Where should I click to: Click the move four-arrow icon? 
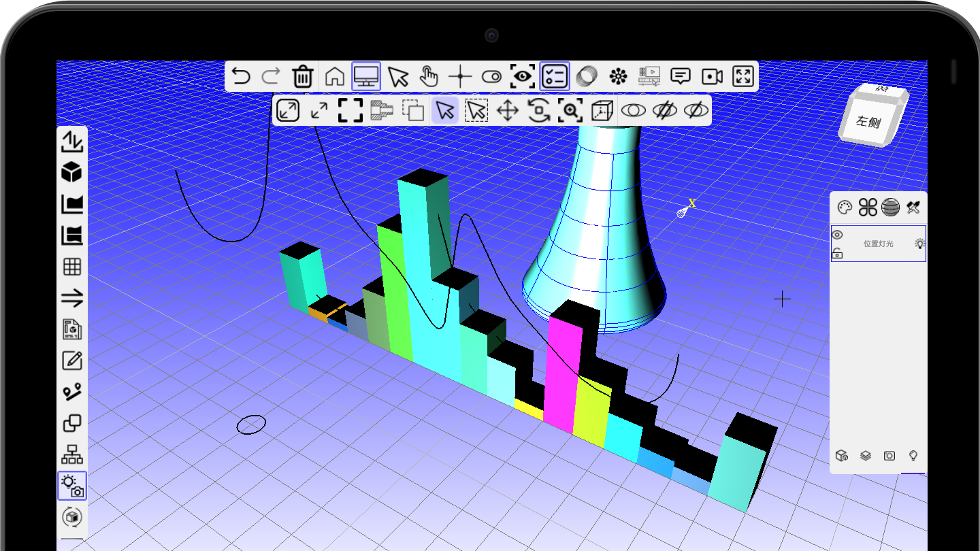[508, 110]
